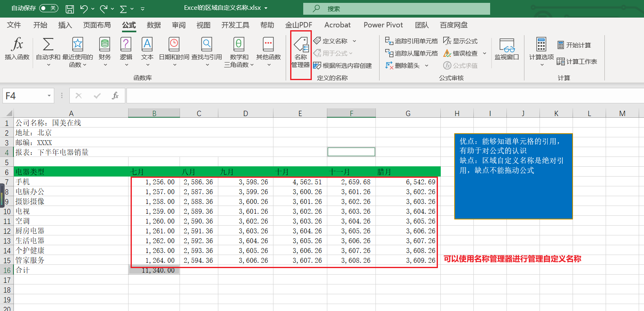Click the Name Box showing F4

point(24,96)
